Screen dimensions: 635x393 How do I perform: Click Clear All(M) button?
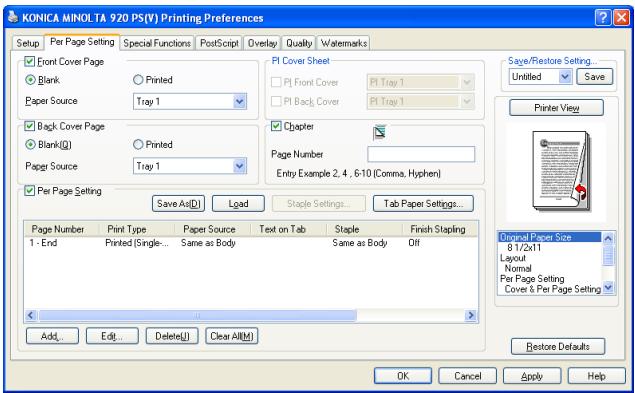(232, 336)
